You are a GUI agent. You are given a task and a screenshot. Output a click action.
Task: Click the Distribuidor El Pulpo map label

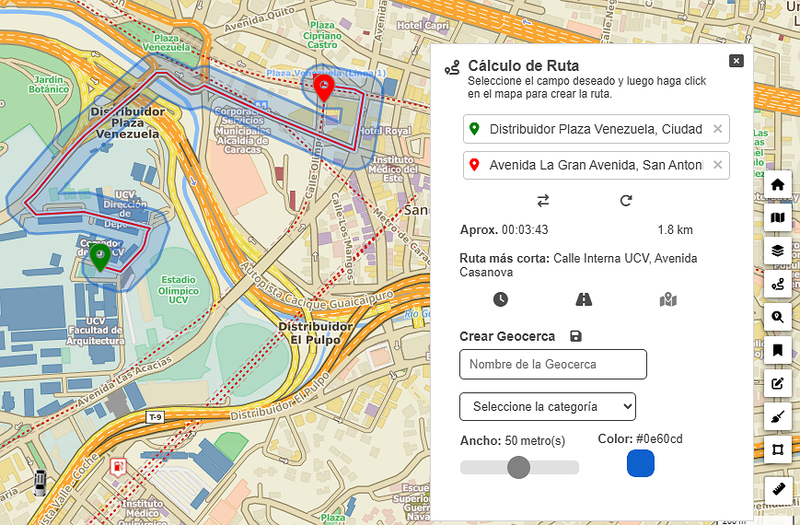coord(315,333)
